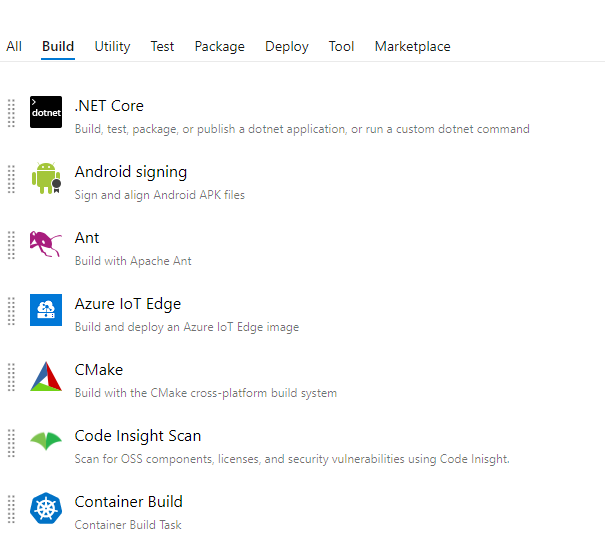
Task: Select the Test tab
Action: [162, 46]
